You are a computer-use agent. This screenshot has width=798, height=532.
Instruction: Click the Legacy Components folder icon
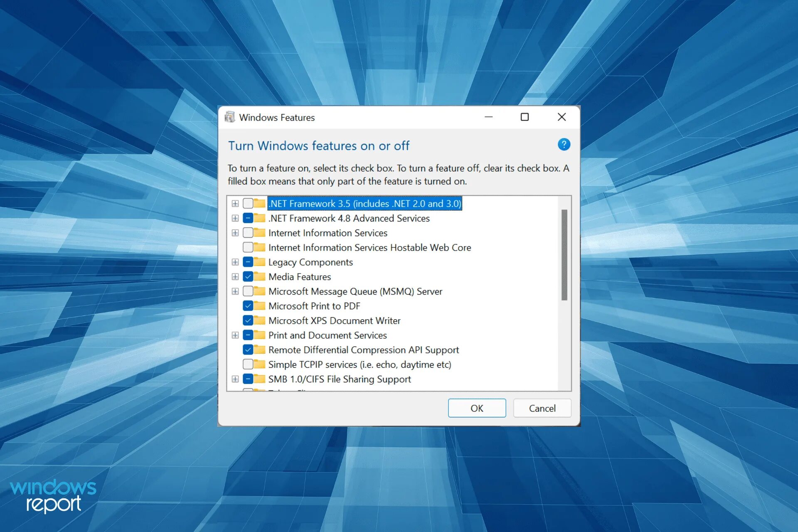point(260,262)
